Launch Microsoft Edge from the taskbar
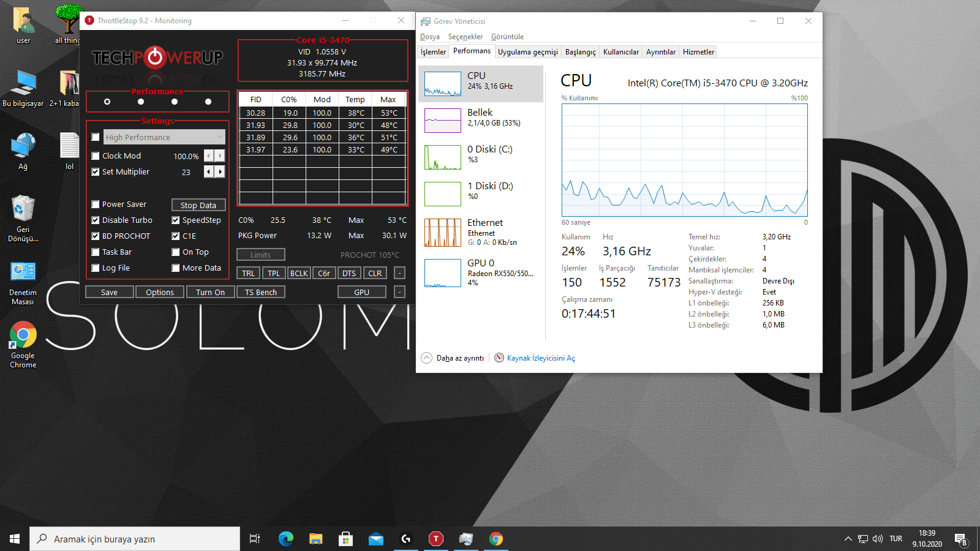980x551 pixels. pos(285,539)
